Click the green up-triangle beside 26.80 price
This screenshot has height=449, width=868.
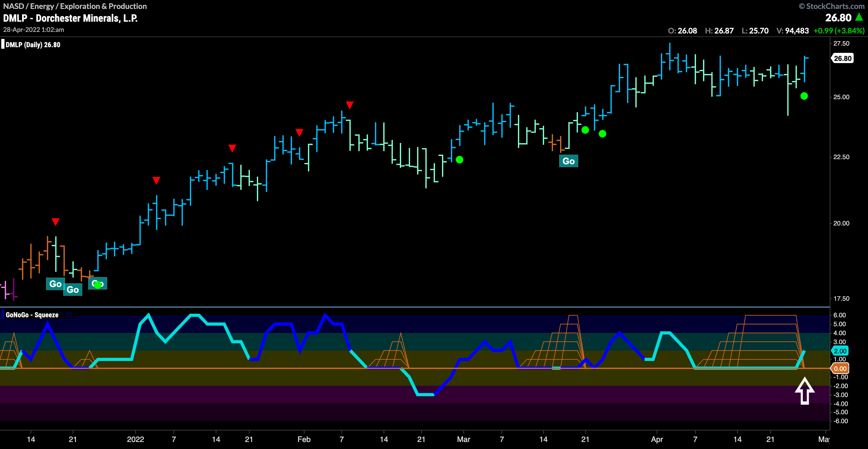859,17
